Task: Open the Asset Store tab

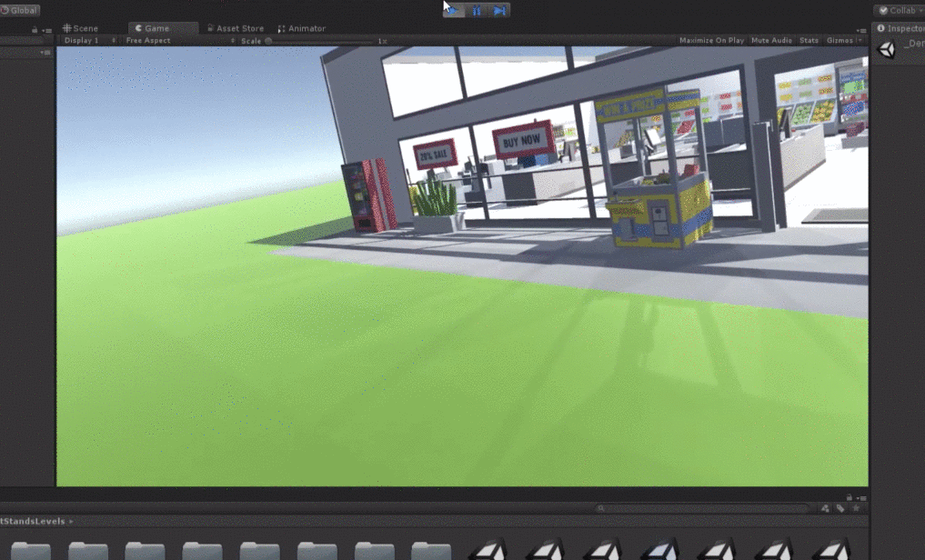Action: point(235,28)
